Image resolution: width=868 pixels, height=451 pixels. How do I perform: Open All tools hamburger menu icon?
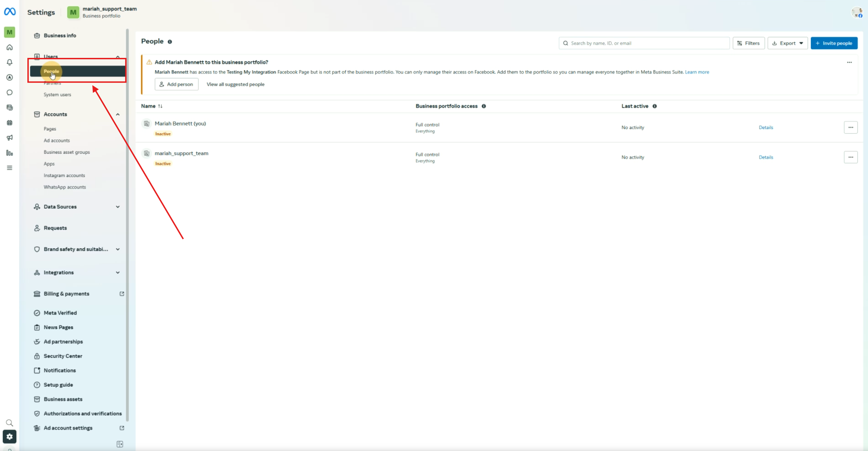pyautogui.click(x=10, y=168)
